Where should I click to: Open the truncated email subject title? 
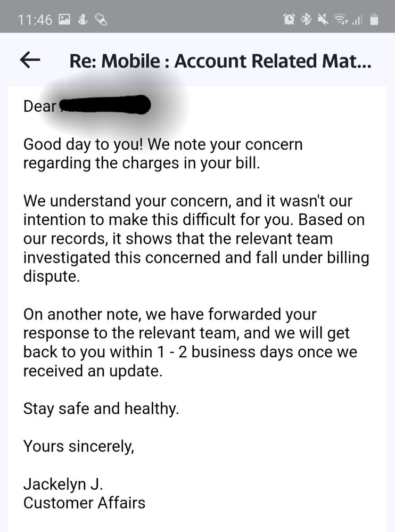(220, 61)
